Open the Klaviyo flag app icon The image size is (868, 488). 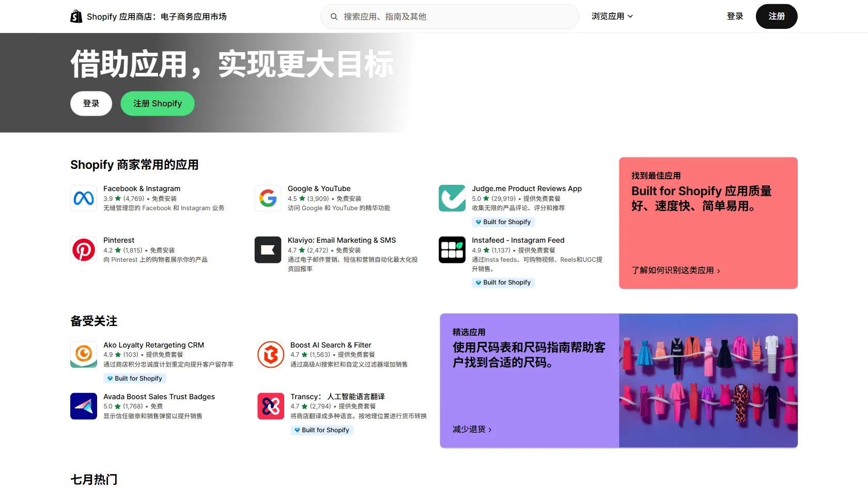pos(268,250)
